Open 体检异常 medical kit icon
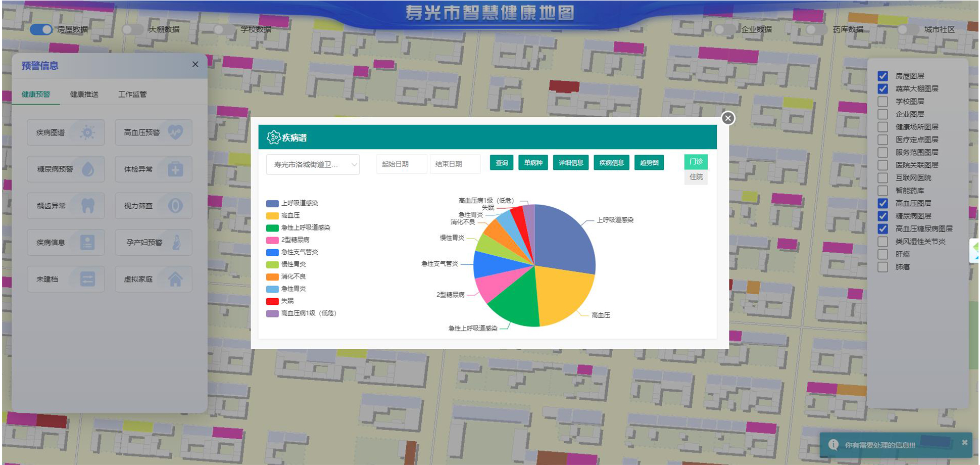The width and height of the screenshot is (980, 465). [x=175, y=169]
